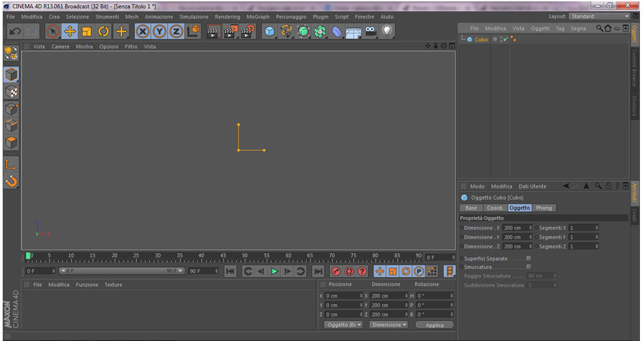
Task: Open the Rendering menu
Action: click(227, 17)
